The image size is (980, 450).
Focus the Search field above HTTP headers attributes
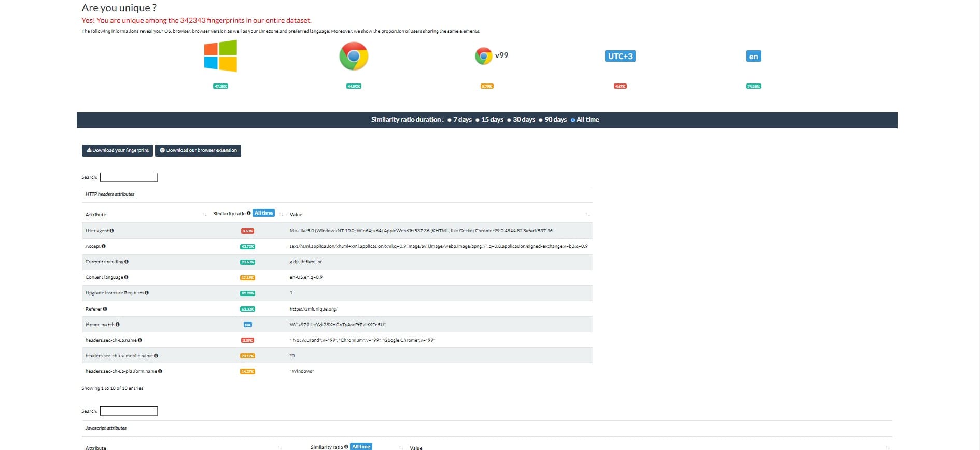pyautogui.click(x=129, y=177)
